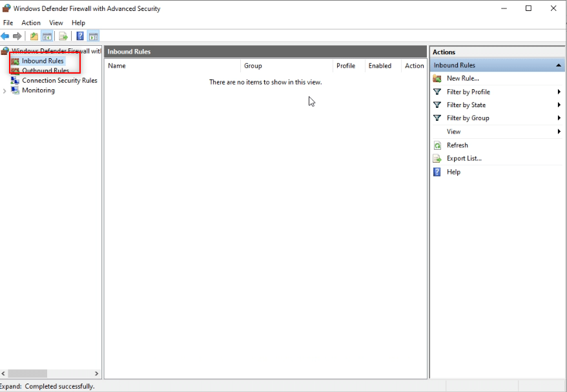
Task: Click Filter by Profile action
Action: (x=468, y=92)
